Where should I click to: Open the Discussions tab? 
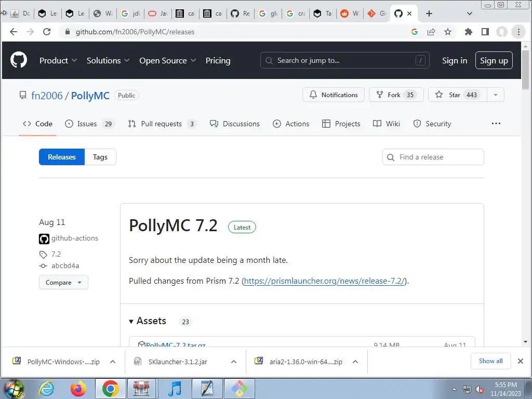point(234,124)
